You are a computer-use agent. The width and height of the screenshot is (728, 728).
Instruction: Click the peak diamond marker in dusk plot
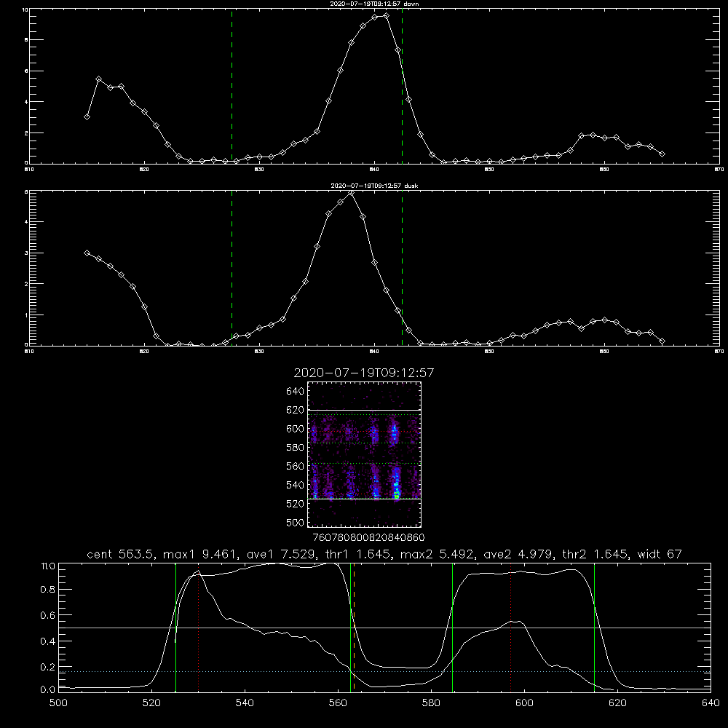(x=352, y=193)
